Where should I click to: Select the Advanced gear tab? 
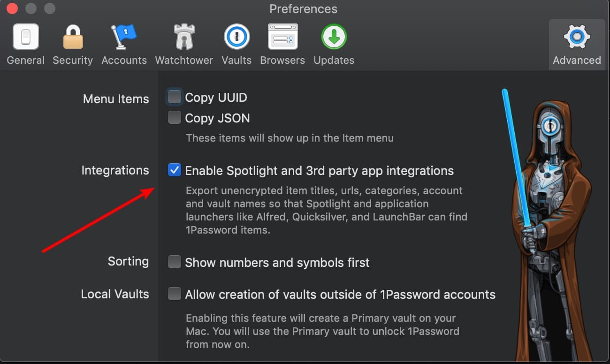tap(577, 44)
